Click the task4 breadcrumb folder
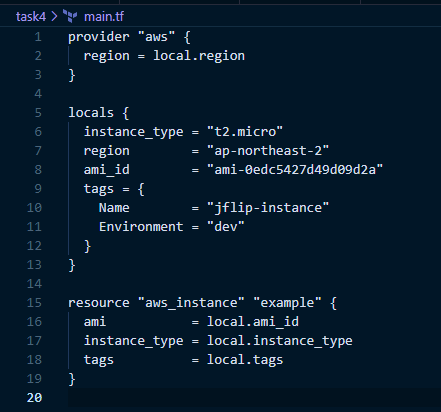Screen dimensions: 441x412 (31, 16)
